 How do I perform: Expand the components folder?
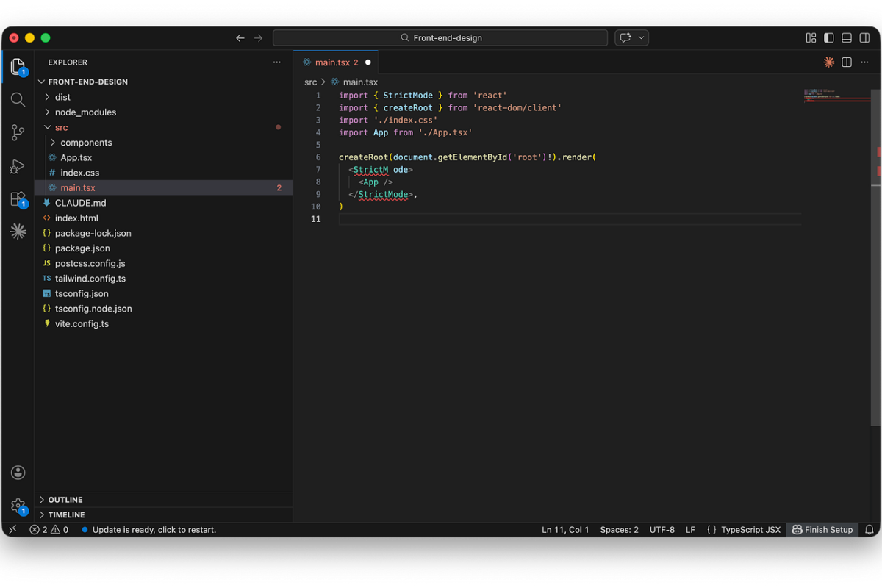point(86,143)
